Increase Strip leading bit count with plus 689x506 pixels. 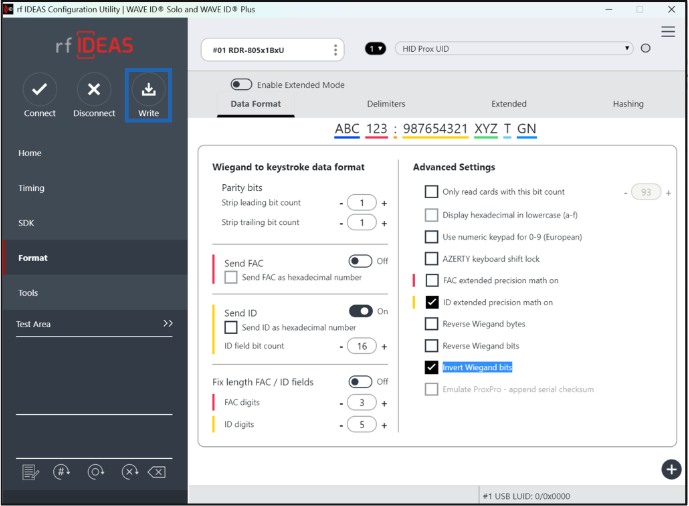(x=384, y=203)
